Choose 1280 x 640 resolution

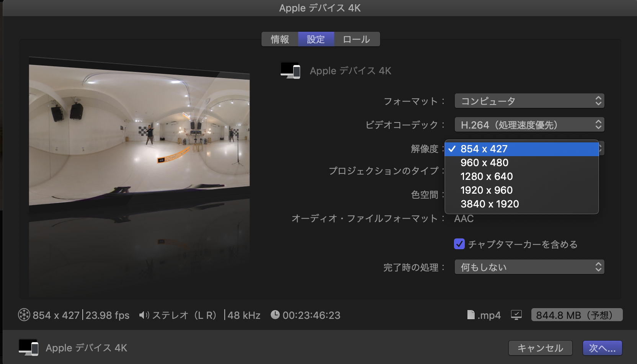point(522,176)
